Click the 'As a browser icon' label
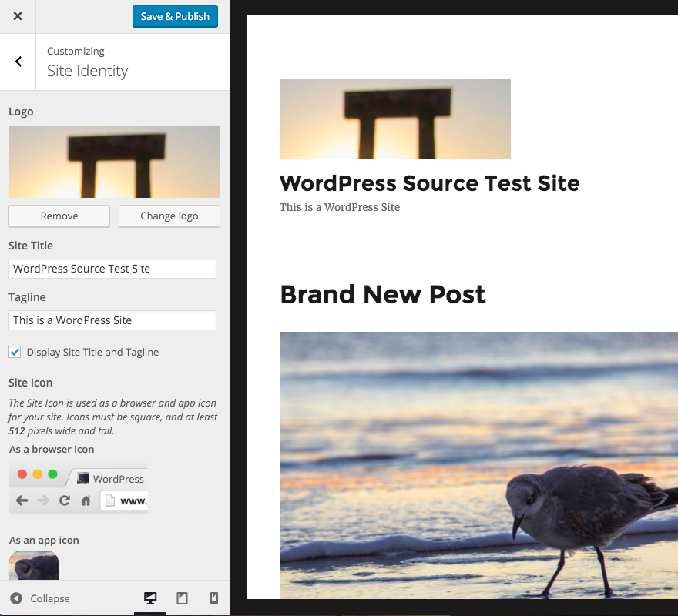Screen dimensions: 678x616 52,450
